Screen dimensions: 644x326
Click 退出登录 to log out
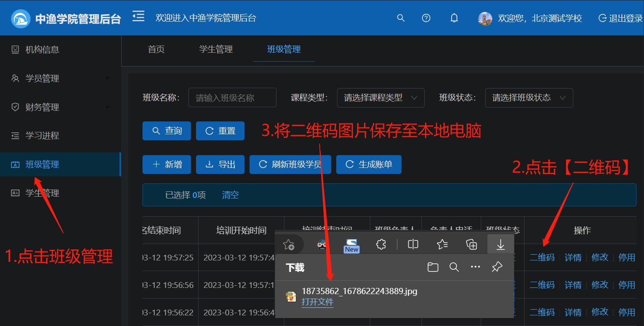click(x=621, y=18)
